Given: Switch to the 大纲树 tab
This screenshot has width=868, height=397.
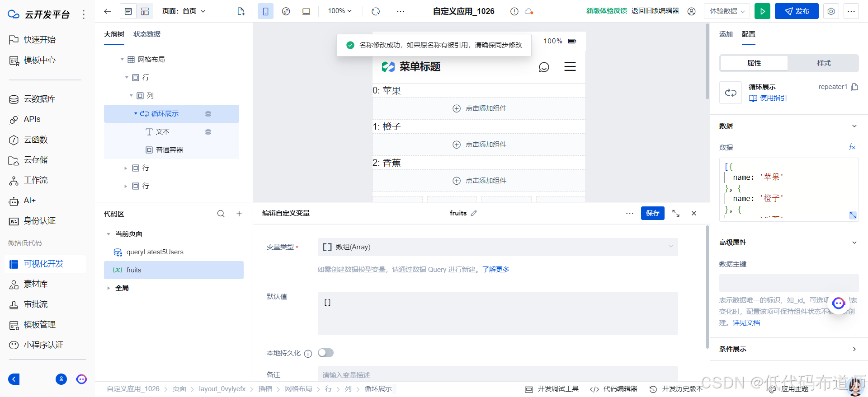Looking at the screenshot, I should pos(114,34).
